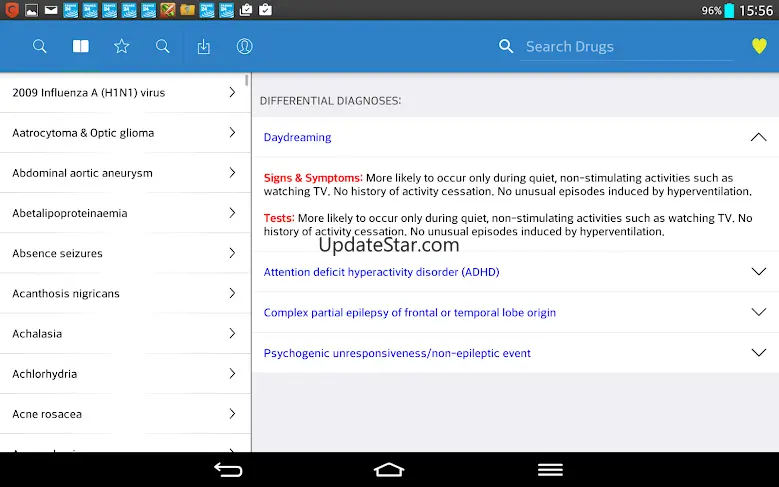Tap the search icon between star and download icons
Screen dimensions: 779x487
[x=162, y=46]
